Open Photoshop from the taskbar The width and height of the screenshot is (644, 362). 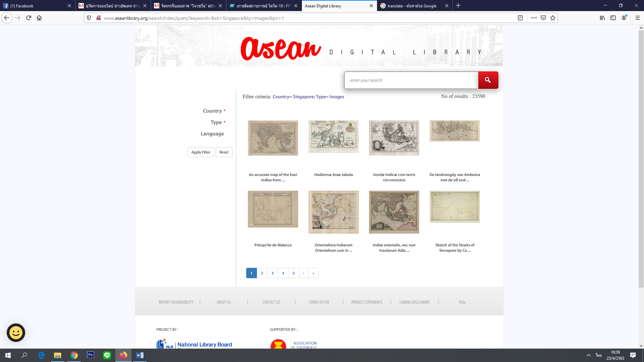click(x=91, y=355)
